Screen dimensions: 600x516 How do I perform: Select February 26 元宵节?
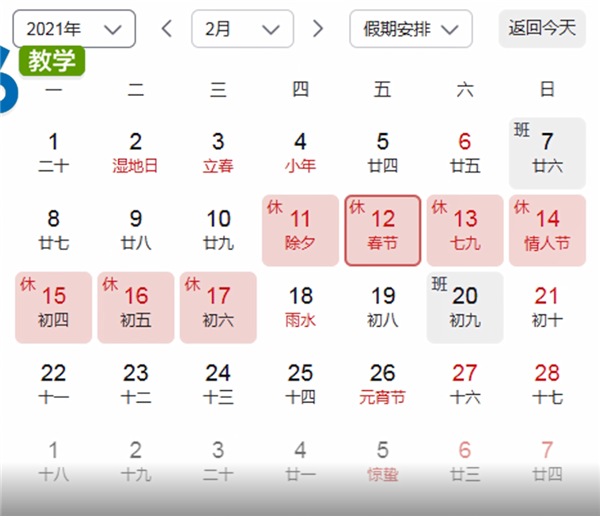[x=382, y=384]
